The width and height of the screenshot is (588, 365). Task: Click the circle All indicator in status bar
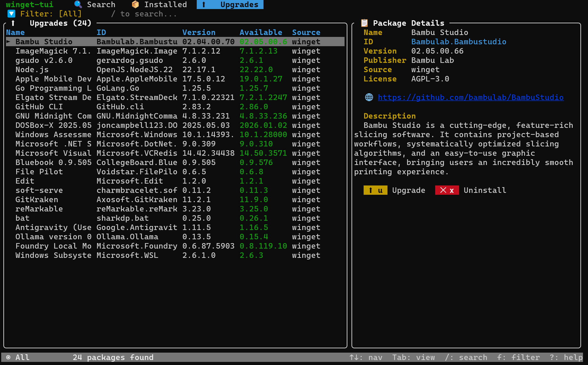pyautogui.click(x=8, y=357)
